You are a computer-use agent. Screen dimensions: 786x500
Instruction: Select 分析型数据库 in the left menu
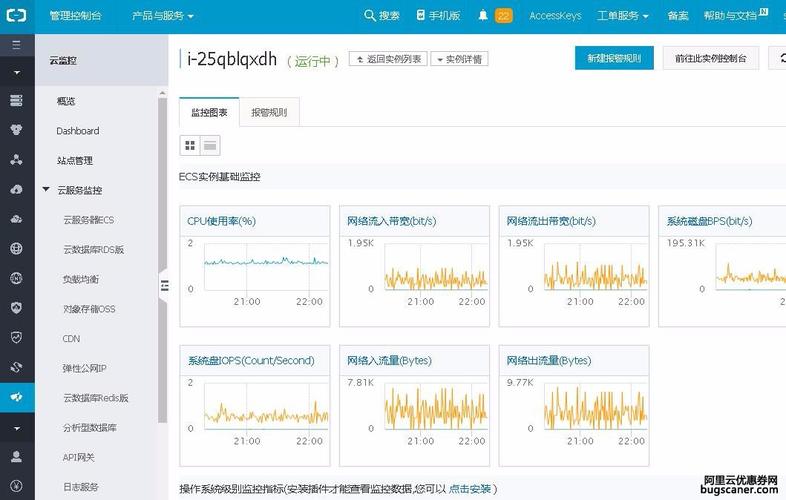pyautogui.click(x=90, y=427)
